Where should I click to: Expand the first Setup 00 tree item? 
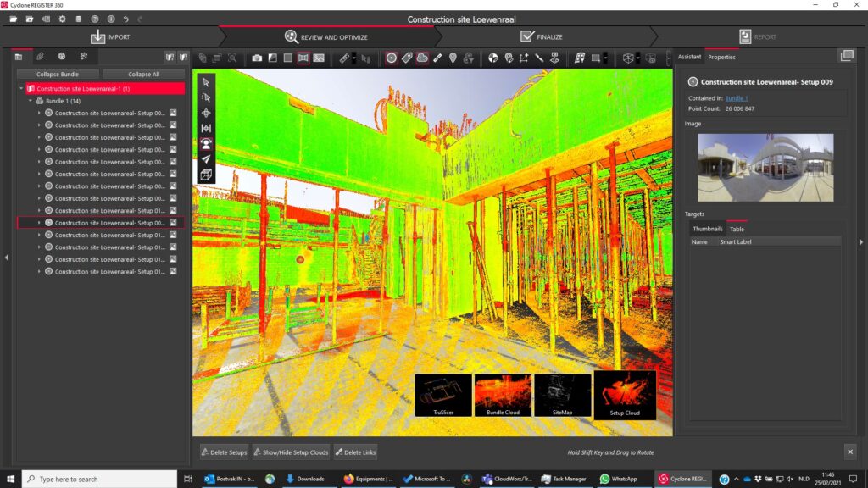(39, 113)
